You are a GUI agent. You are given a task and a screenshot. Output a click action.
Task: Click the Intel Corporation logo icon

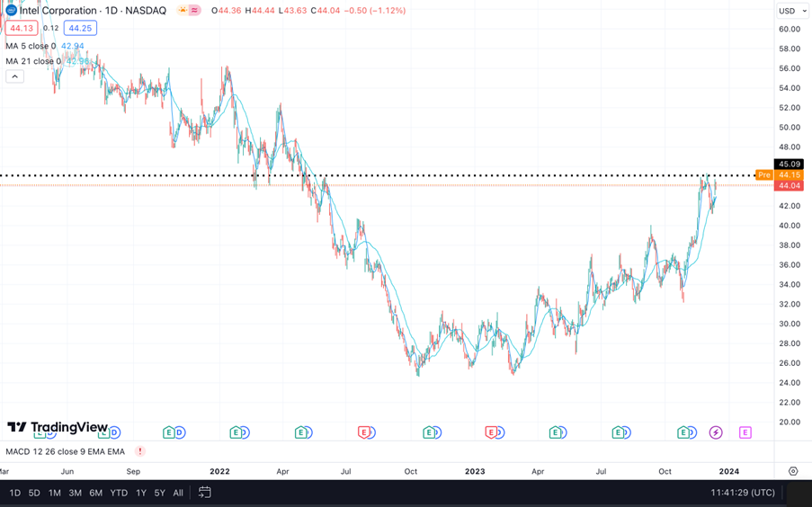pyautogui.click(x=11, y=10)
